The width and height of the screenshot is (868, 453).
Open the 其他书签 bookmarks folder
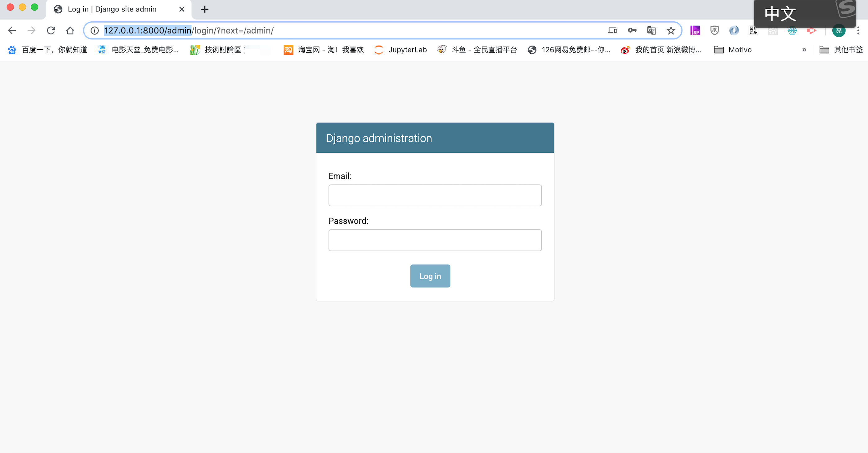click(841, 50)
